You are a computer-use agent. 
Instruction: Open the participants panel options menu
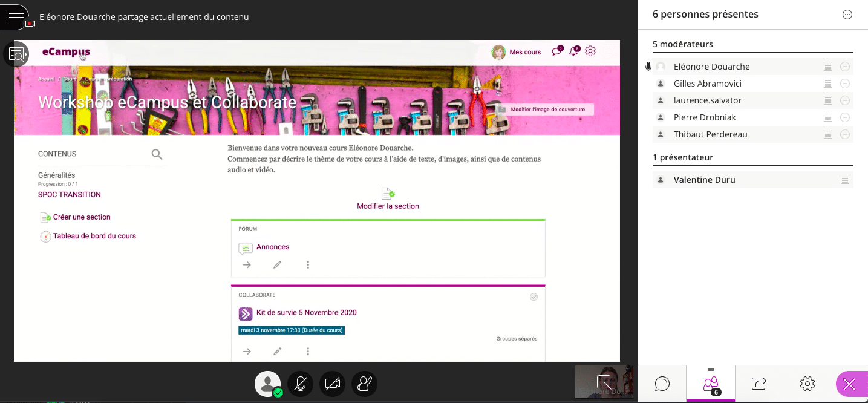[847, 15]
